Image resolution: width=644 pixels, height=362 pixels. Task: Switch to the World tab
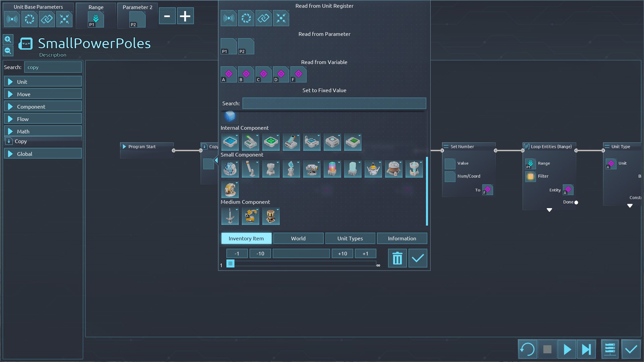click(298, 238)
